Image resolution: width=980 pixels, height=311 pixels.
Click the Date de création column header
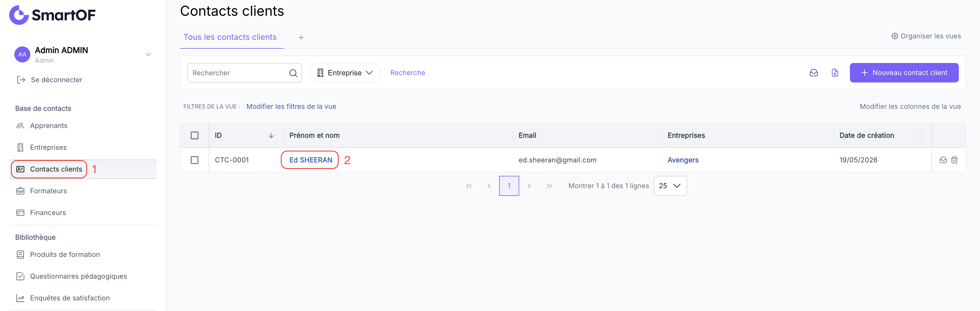(x=866, y=135)
